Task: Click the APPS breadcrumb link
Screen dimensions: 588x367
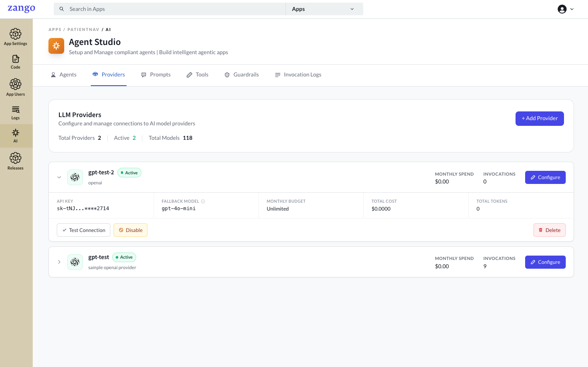Action: (55, 30)
